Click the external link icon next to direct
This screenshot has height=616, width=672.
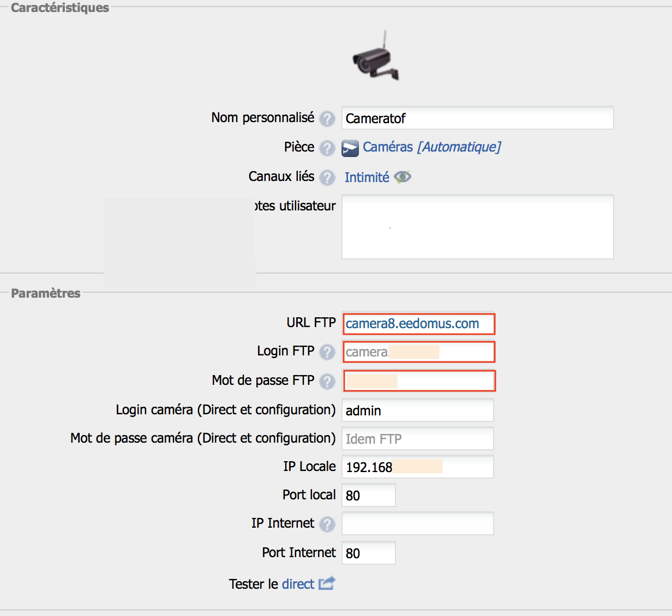(x=327, y=584)
